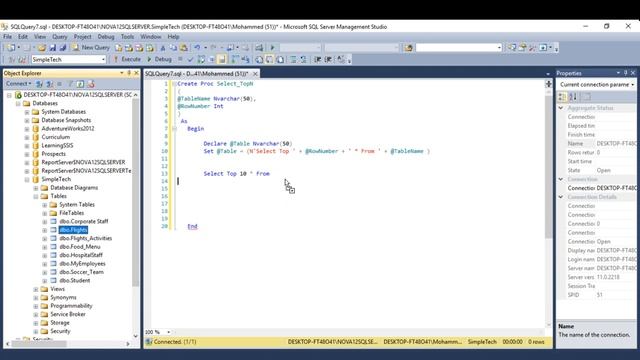The width and height of the screenshot is (640, 360).
Task: Click the Disconnect icon in Object Explorer
Action: [x=49, y=84]
